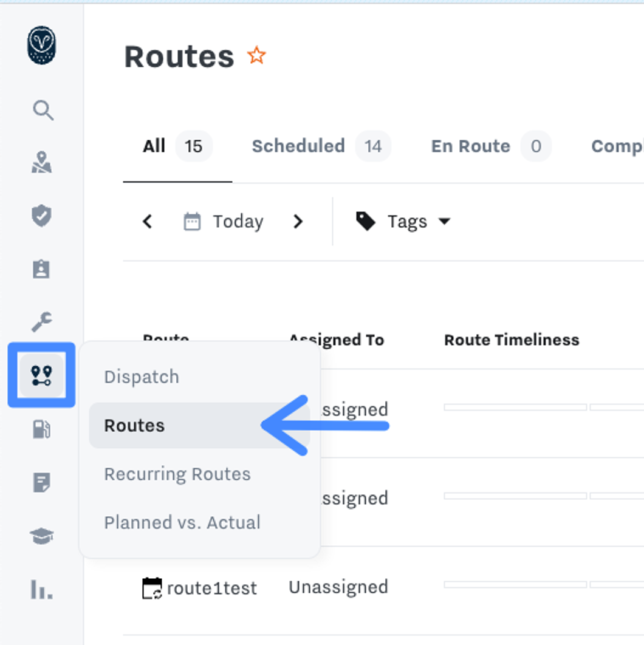Image resolution: width=644 pixels, height=645 pixels.
Task: Click the Dispatch routes sidebar icon
Action: coord(41,375)
